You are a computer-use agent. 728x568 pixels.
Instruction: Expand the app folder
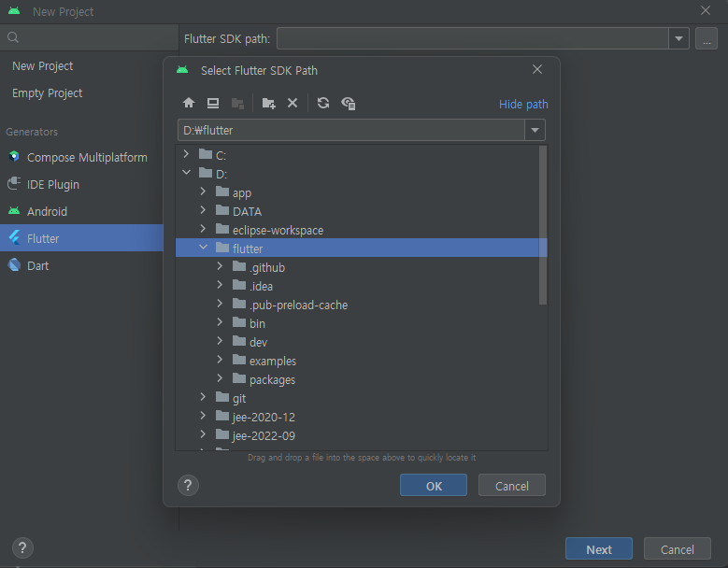click(x=203, y=192)
